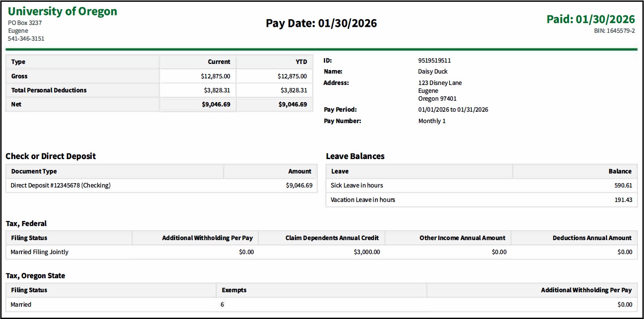Click the "Deductions Annual Amount" header
The image size is (644, 319).
(x=592, y=238)
